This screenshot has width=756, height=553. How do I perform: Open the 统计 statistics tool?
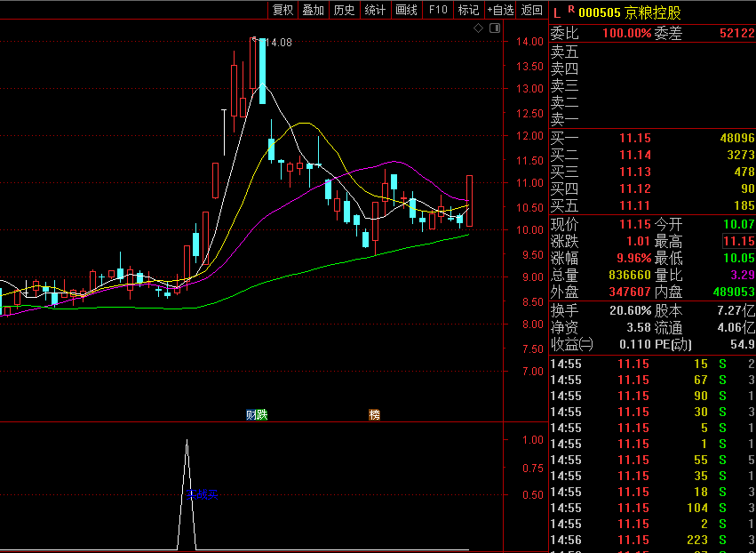[x=375, y=10]
